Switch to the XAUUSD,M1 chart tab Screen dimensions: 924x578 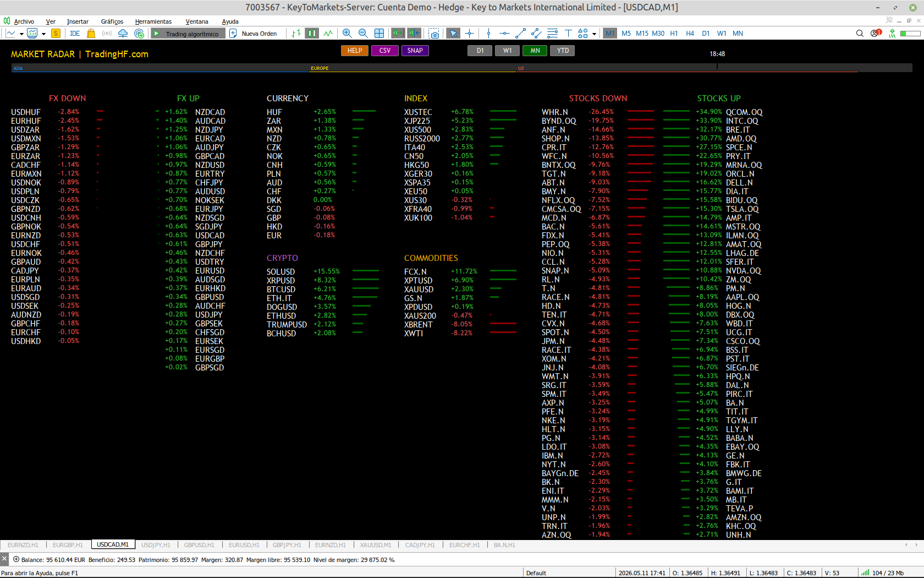coord(376,545)
